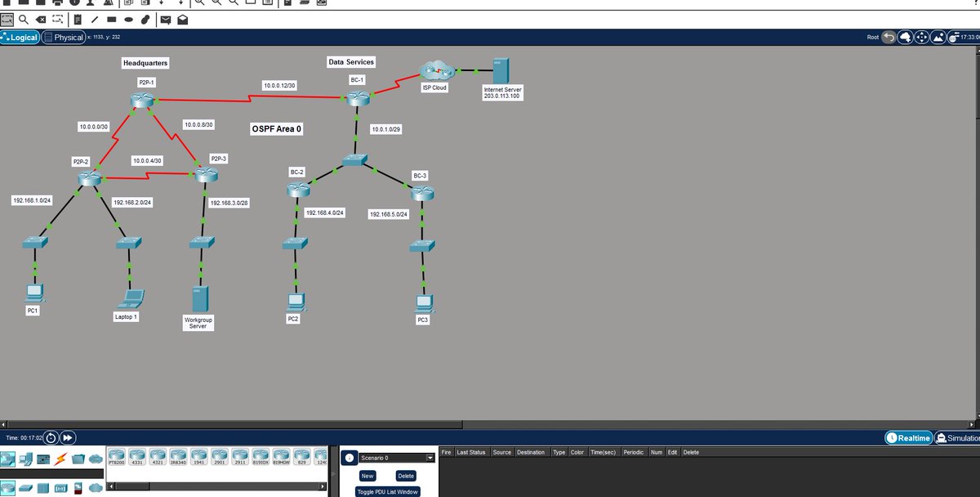Choose the WAN Emulation cloud subcategory
The image size is (980, 497).
(x=96, y=488)
